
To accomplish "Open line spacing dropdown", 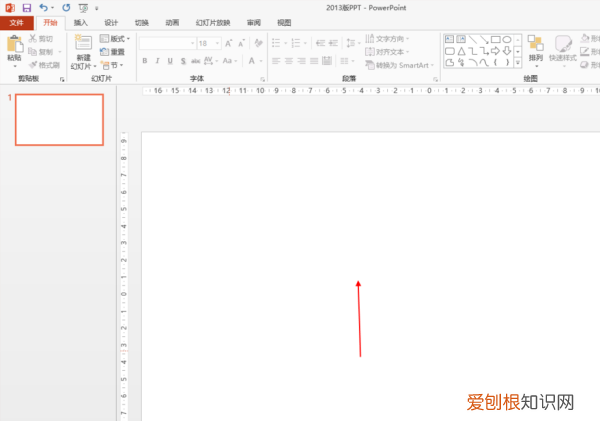I will tap(353, 43).
